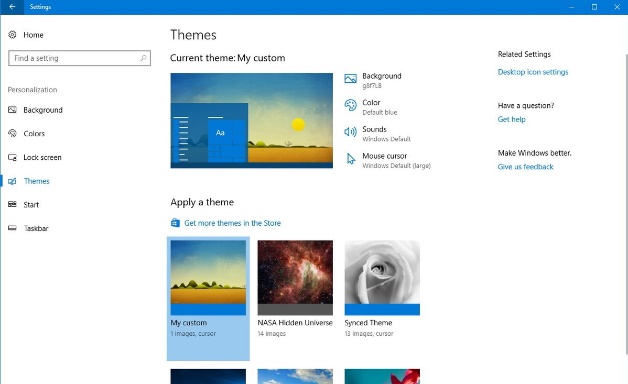Click the 'Personalization' sidebar heading

[32, 90]
